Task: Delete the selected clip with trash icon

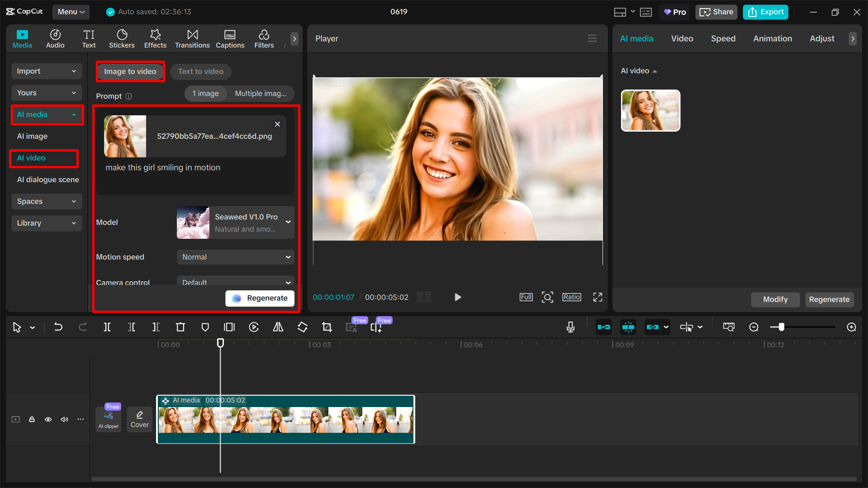Action: coord(180,327)
